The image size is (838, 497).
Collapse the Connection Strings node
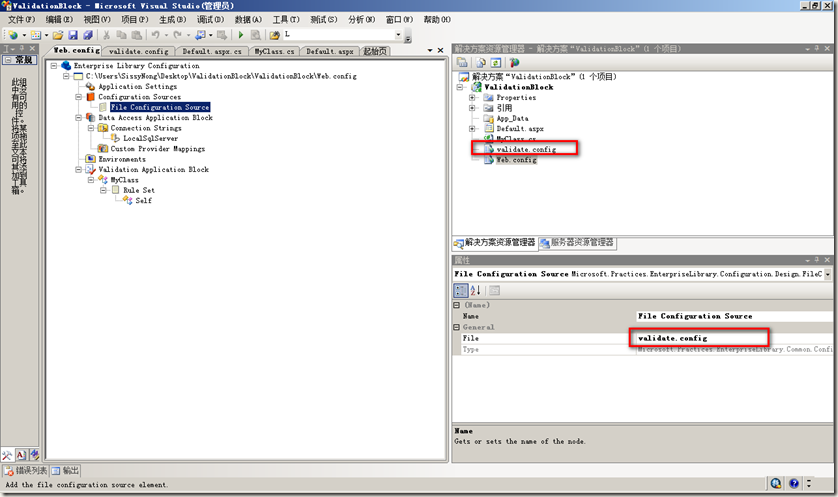91,128
